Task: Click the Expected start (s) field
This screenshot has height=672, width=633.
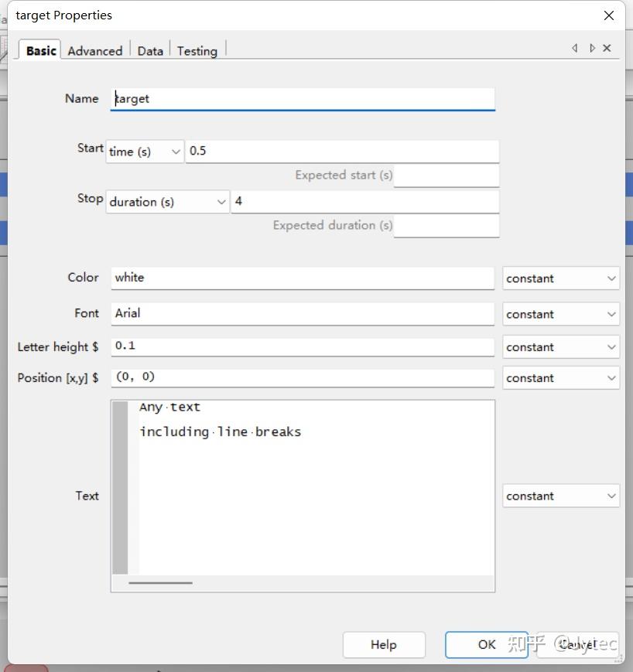Action: (x=447, y=176)
